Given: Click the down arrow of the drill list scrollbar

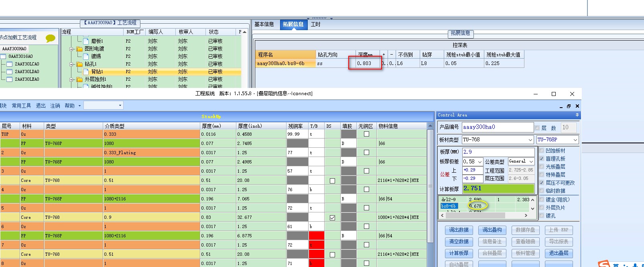Looking at the screenshot, I should [x=532, y=208].
